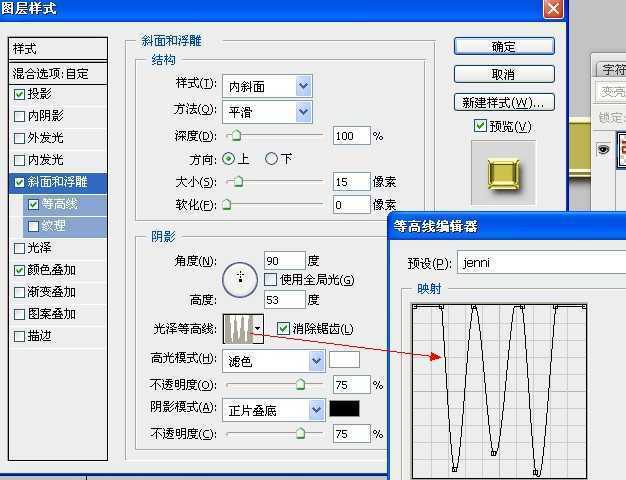Click the 深度 depth slider handle
This screenshot has width=626, height=480.
[236, 135]
